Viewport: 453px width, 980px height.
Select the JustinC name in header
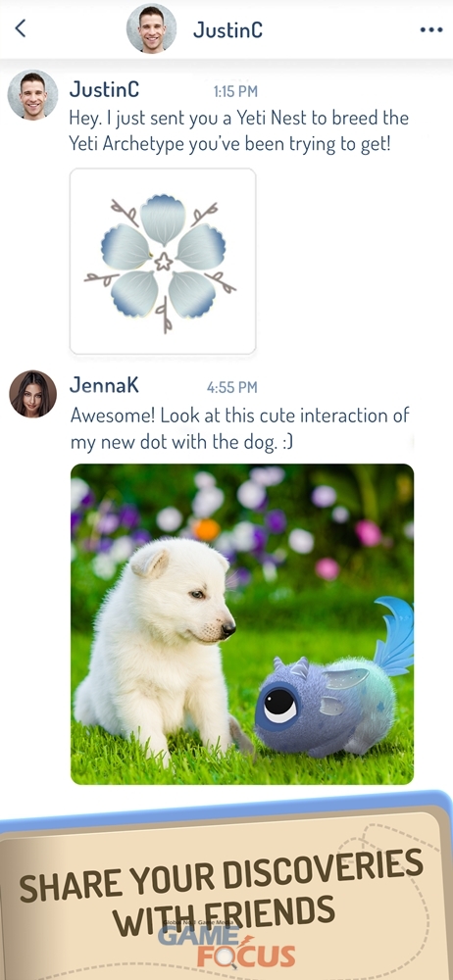click(227, 29)
